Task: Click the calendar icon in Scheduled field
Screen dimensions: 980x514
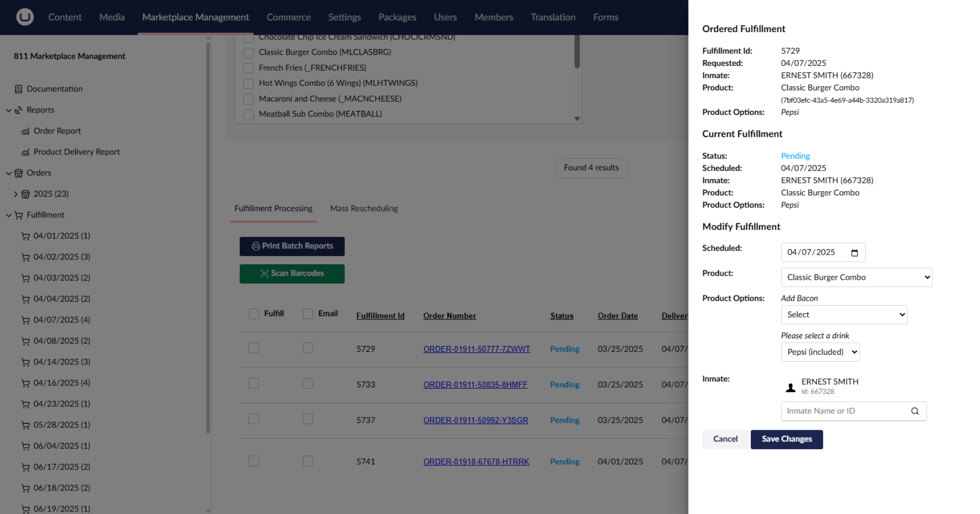Action: [855, 252]
